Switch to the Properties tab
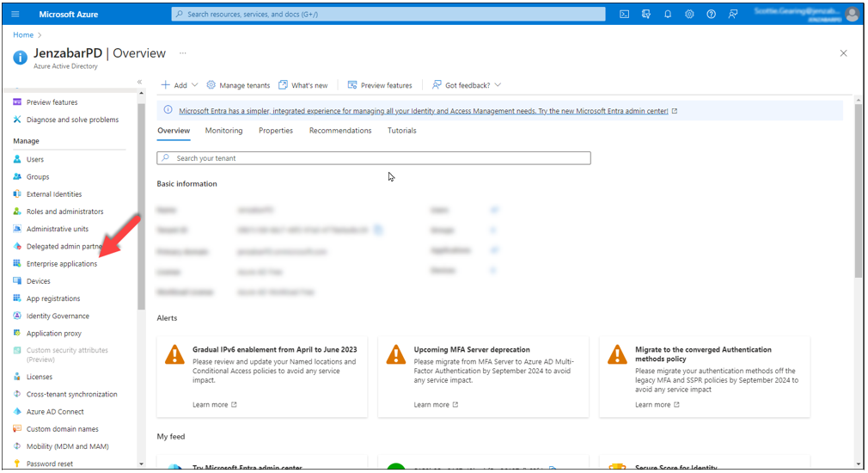The height and width of the screenshot is (473, 868). click(x=276, y=131)
